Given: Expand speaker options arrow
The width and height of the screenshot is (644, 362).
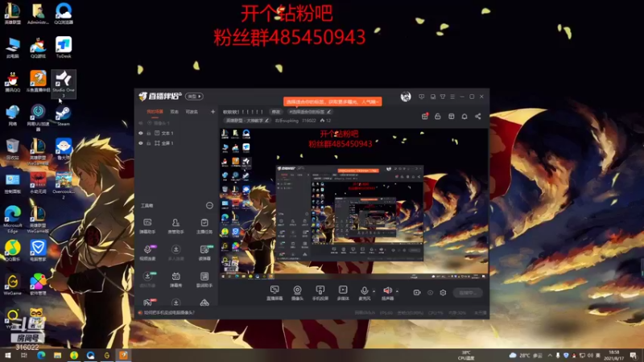Looking at the screenshot, I should (x=397, y=291).
